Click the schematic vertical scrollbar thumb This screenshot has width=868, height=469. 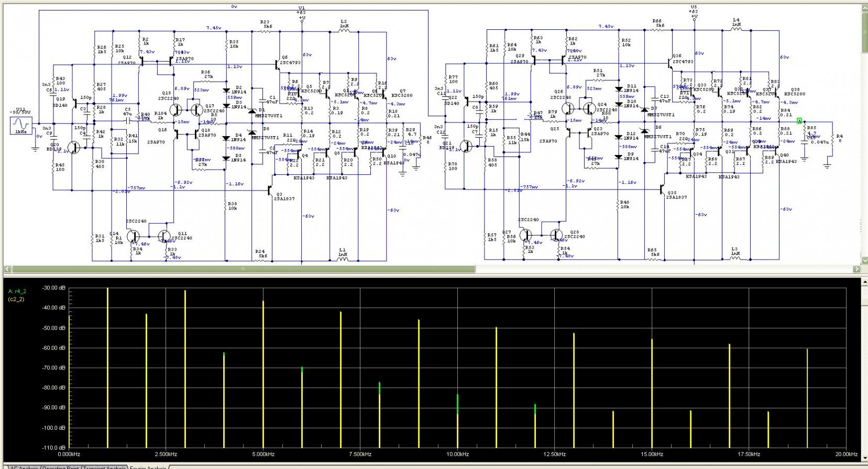click(x=864, y=31)
